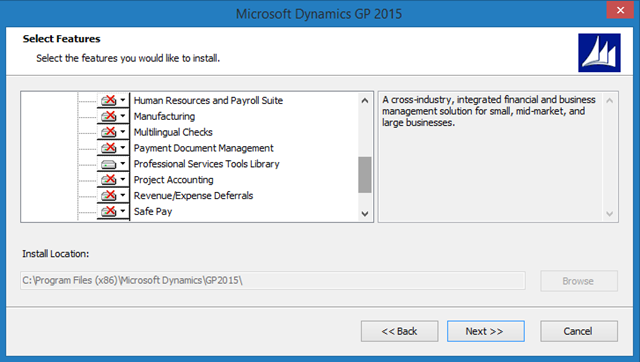The height and width of the screenshot is (362, 640).
Task: Click the Project Accounting drive icon
Action: tap(109, 180)
